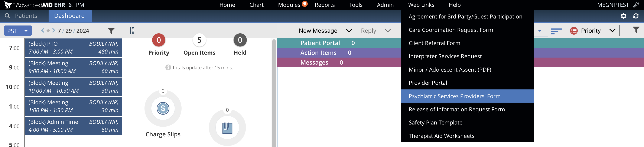Expand the PST timezone dropdown
The image size is (644, 147).
pyautogui.click(x=18, y=31)
